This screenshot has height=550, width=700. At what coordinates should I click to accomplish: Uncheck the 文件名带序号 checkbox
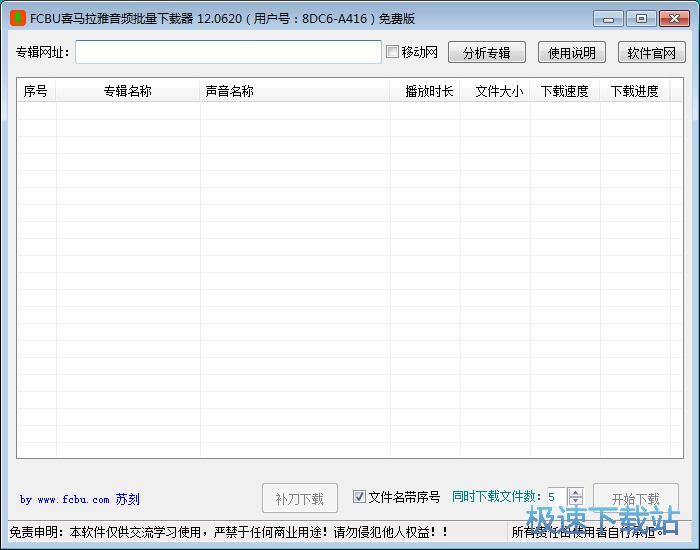tap(359, 497)
